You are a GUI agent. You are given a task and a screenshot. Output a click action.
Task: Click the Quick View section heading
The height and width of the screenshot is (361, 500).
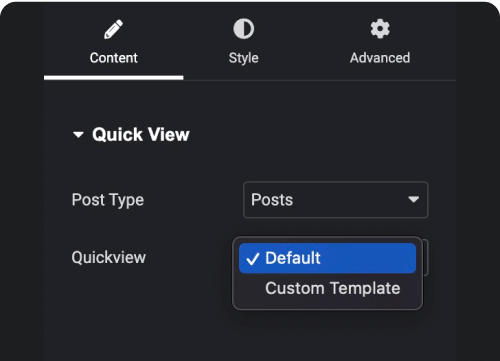[x=141, y=135]
